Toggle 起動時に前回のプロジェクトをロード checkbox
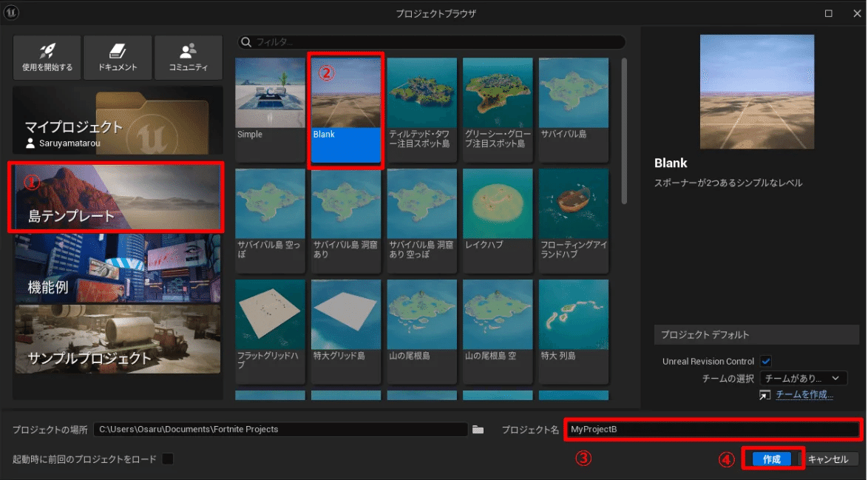Screen dimensions: 868x480 [x=168, y=459]
